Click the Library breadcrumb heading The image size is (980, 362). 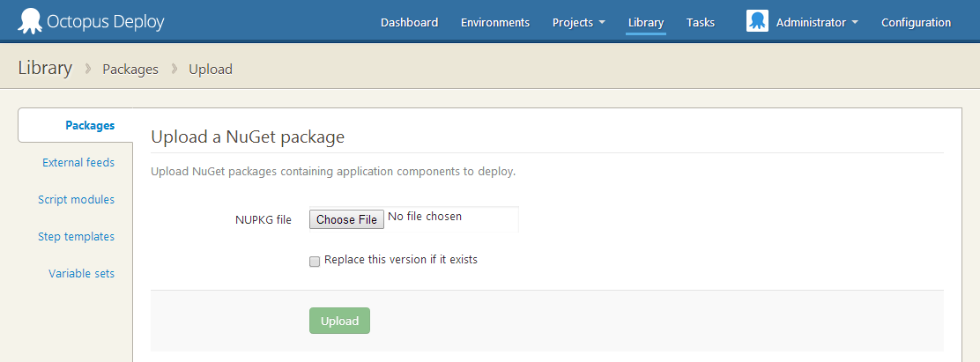[x=45, y=68]
